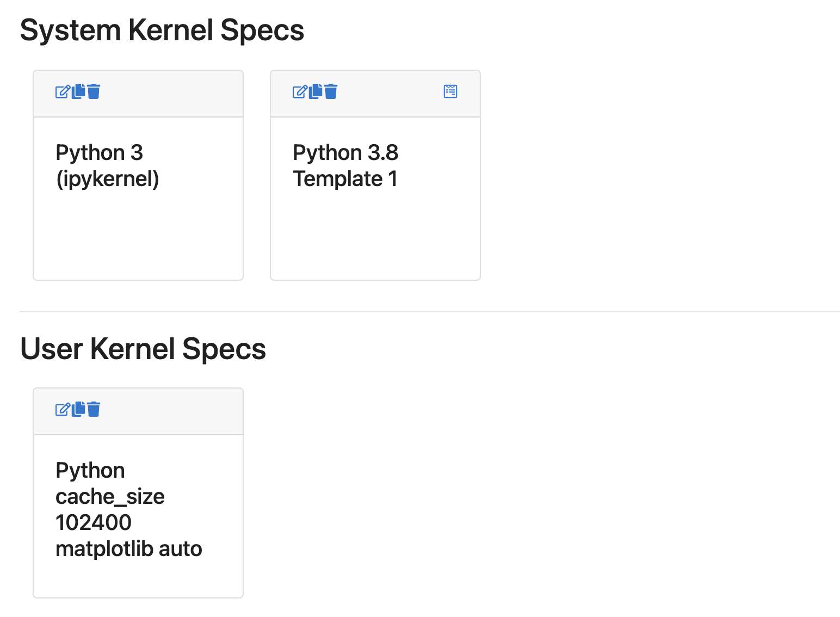This screenshot has height=617, width=840.
Task: Edit the Python 3.8 Template 1 spec
Action: 300,91
